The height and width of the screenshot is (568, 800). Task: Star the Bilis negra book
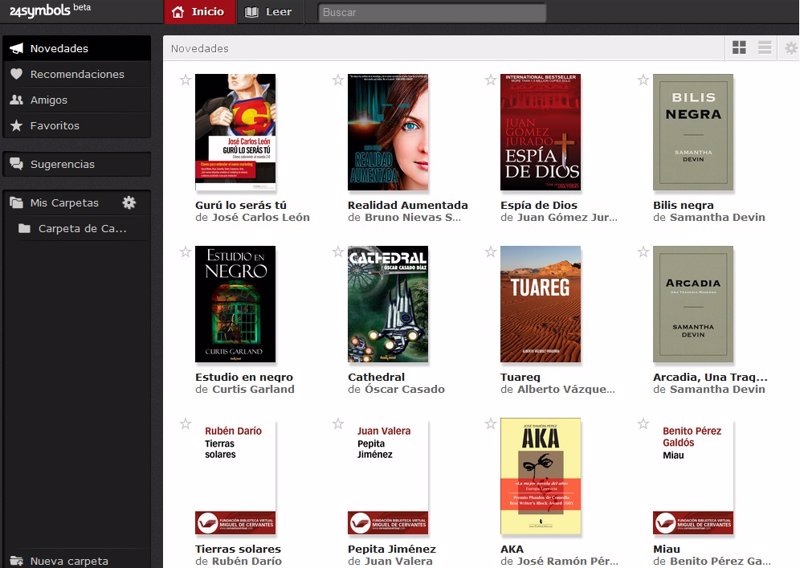click(x=643, y=80)
